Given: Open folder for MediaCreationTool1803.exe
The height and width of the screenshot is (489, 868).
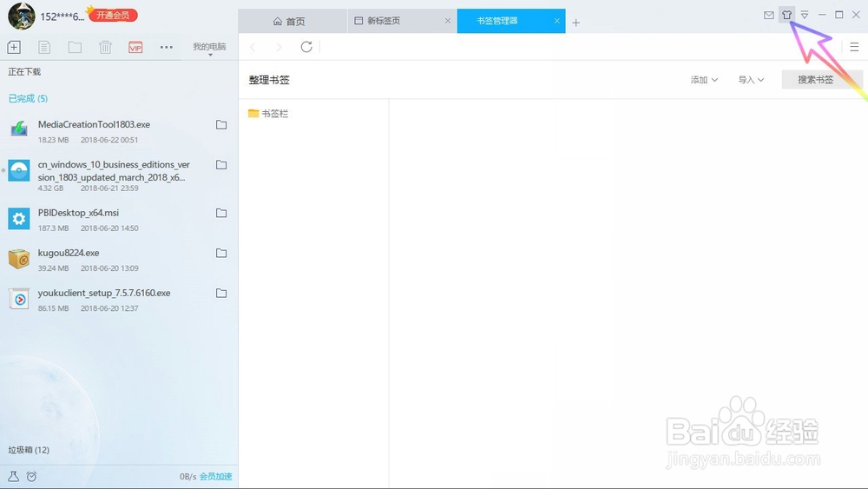Looking at the screenshot, I should coord(220,124).
